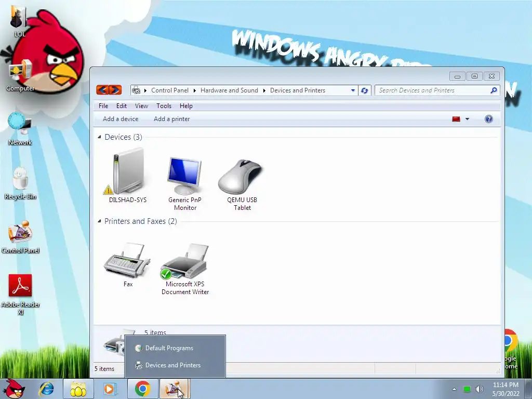Click Devices and Printers breadcrumb

[298, 90]
